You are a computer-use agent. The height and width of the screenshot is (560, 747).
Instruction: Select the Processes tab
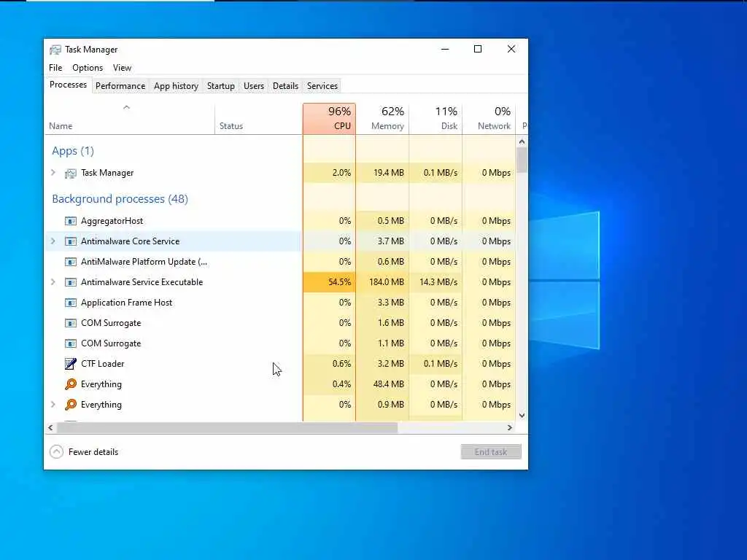(68, 85)
